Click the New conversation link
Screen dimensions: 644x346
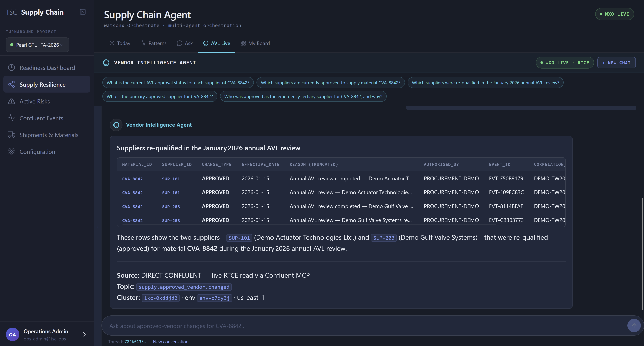pyautogui.click(x=170, y=341)
